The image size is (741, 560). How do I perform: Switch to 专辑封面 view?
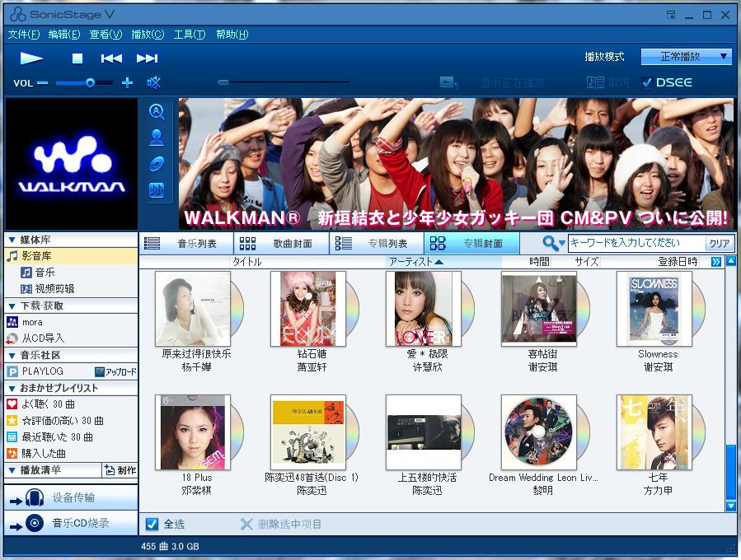pos(471,244)
